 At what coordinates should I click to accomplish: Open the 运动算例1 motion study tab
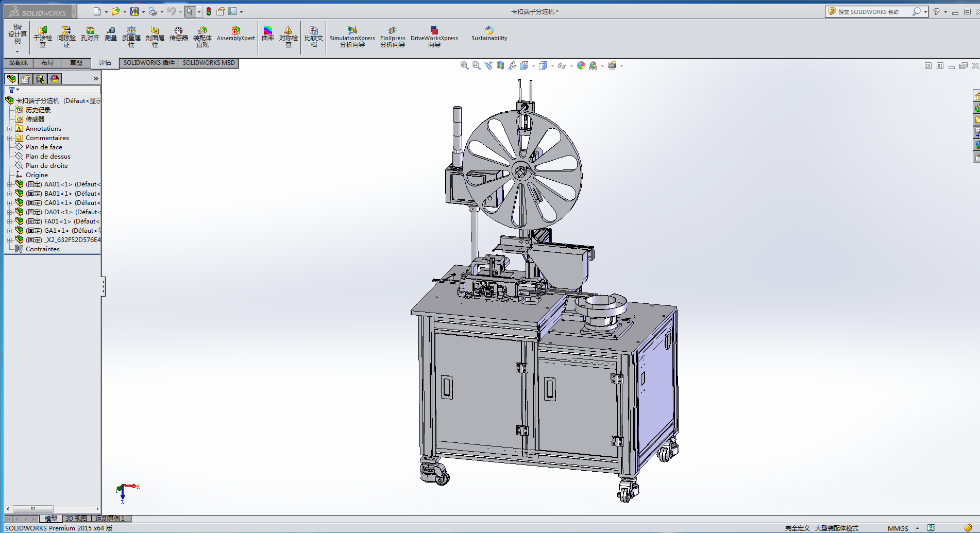coord(110,519)
